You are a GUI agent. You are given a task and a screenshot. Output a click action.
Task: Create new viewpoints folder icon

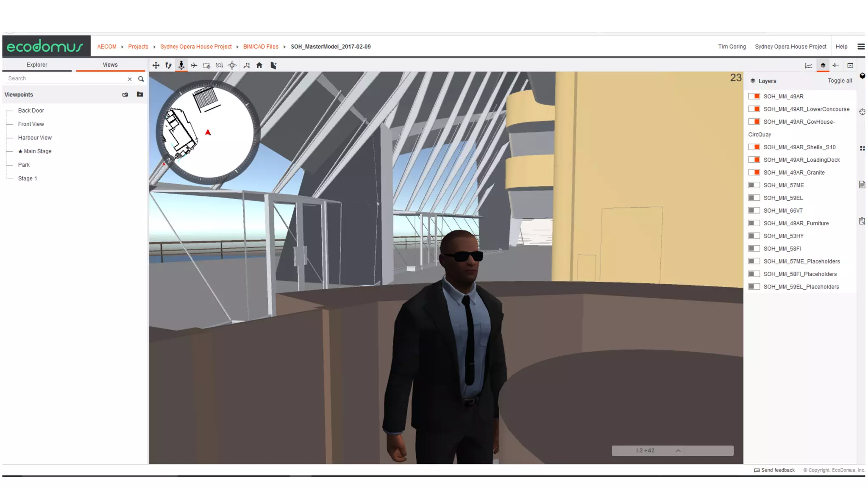pos(140,94)
